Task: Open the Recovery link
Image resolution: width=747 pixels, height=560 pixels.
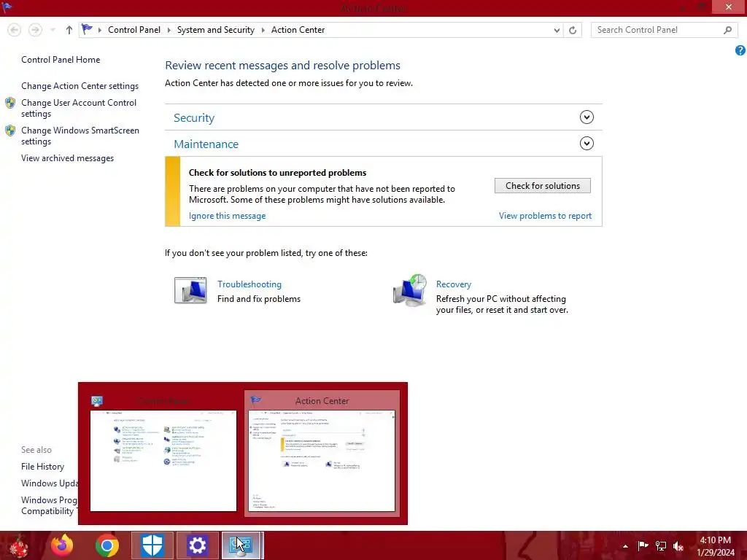Action: pos(454,284)
